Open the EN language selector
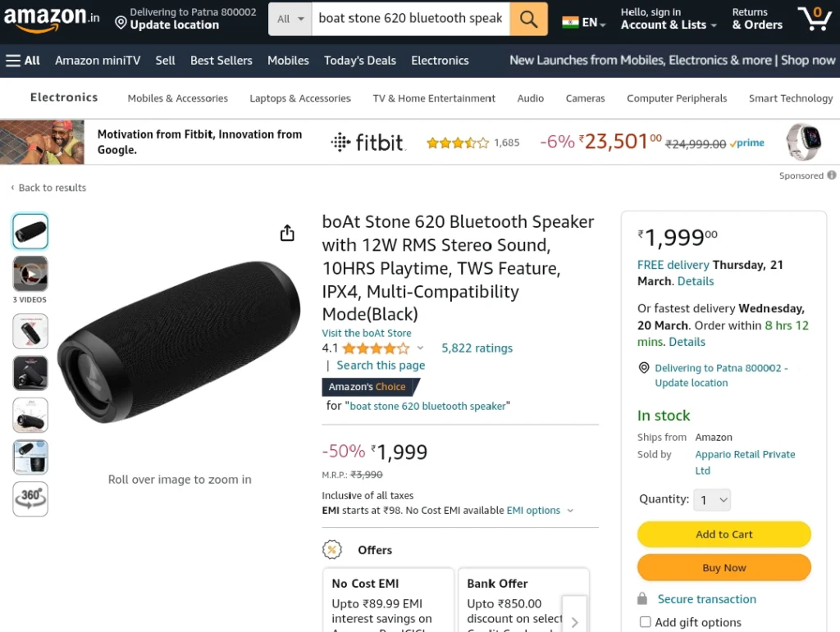The image size is (840, 632). coord(584,22)
